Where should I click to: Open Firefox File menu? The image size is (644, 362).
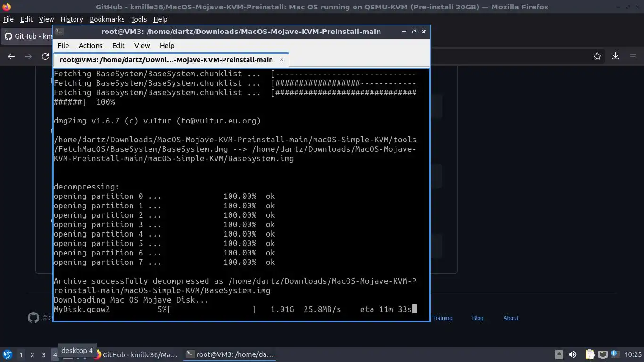click(8, 19)
